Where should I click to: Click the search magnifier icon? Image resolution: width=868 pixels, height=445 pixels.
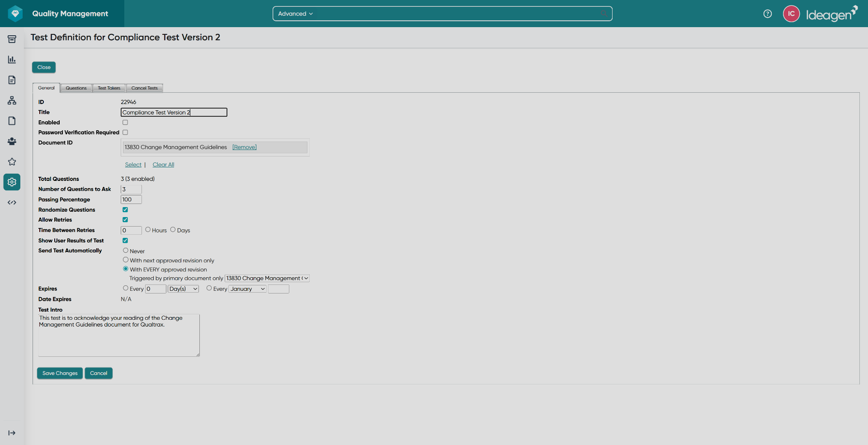coord(604,14)
